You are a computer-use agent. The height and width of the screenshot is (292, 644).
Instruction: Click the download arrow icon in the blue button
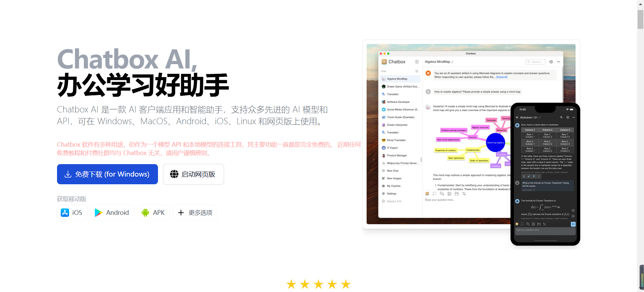[x=68, y=174]
